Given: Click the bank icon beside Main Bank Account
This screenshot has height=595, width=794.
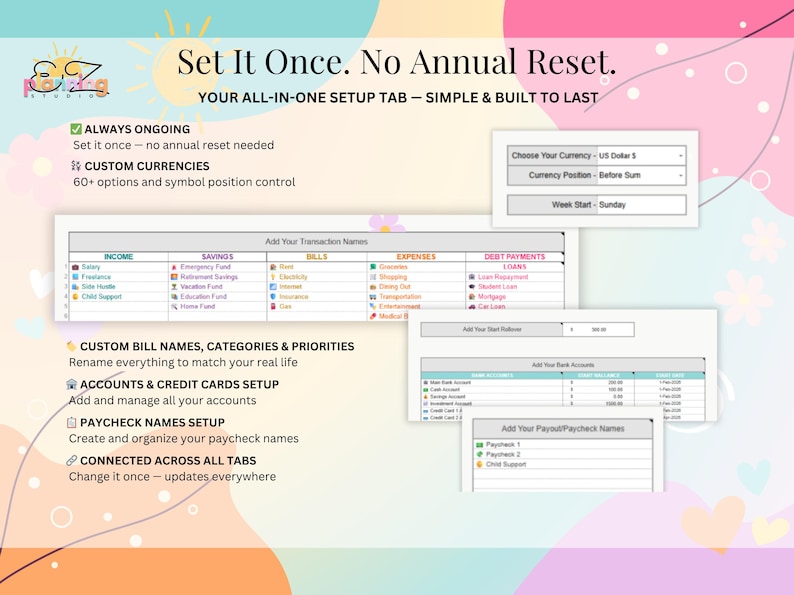Looking at the screenshot, I should pyautogui.click(x=425, y=383).
